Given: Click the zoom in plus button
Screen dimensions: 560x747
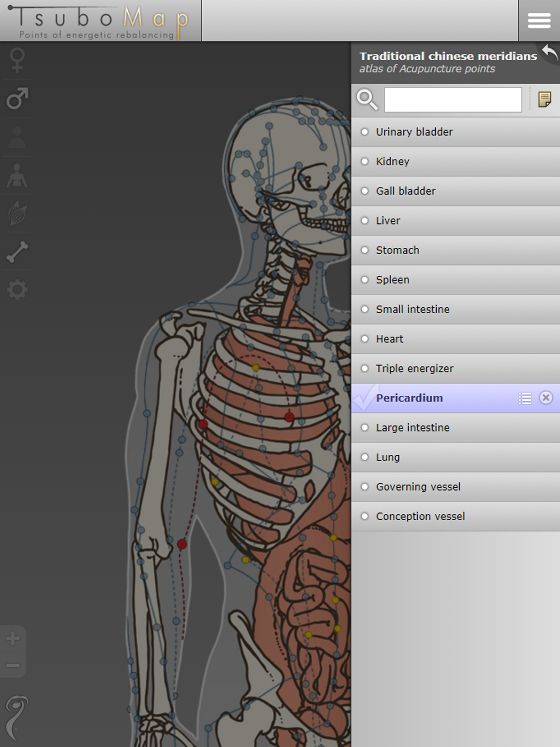Looking at the screenshot, I should 13,638.
